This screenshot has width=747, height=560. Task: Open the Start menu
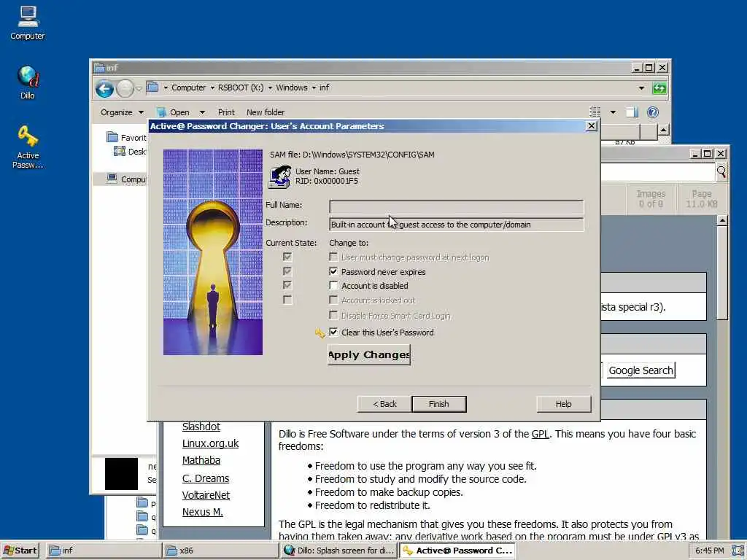click(x=20, y=551)
